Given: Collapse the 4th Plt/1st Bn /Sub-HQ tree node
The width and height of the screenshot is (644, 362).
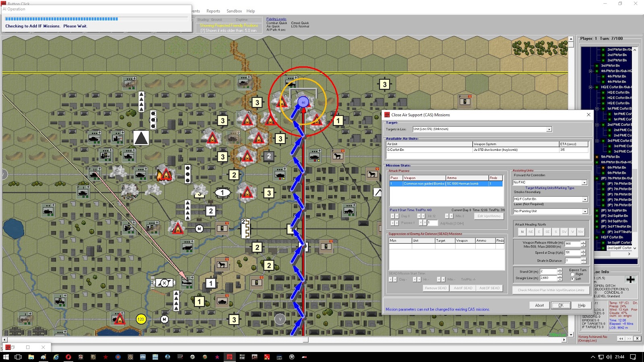Looking at the screenshot, I should click(x=590, y=71).
